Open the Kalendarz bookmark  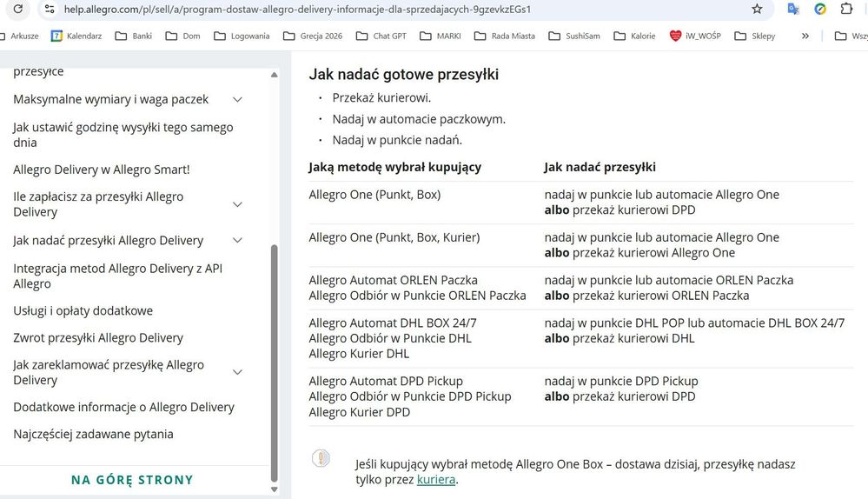point(76,37)
